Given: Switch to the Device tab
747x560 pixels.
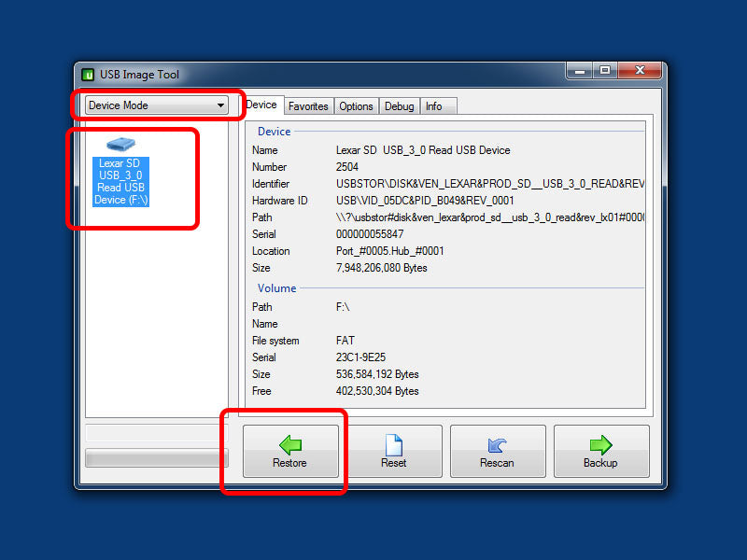Looking at the screenshot, I should tap(261, 105).
